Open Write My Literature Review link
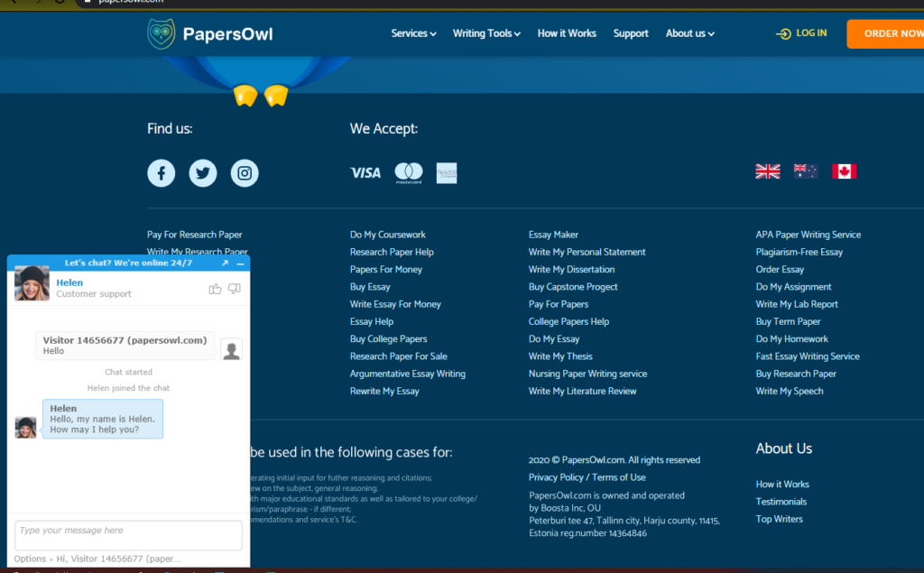The height and width of the screenshot is (573, 924). pyautogui.click(x=582, y=391)
